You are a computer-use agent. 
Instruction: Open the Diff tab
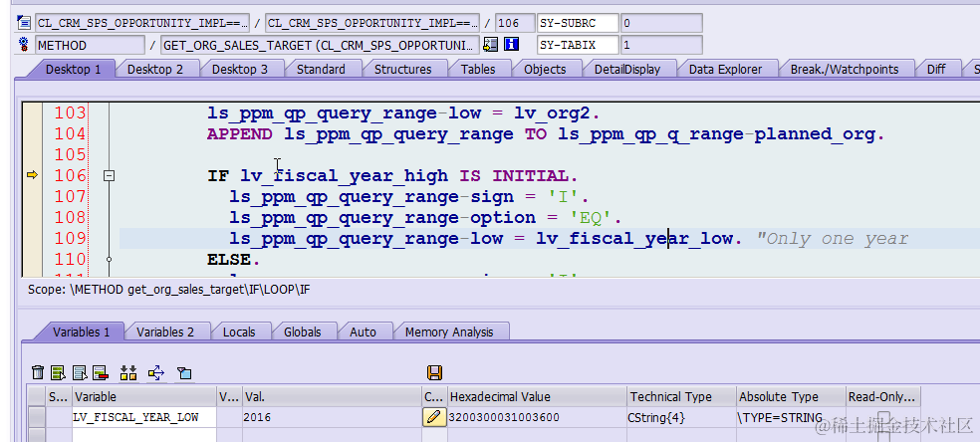click(x=935, y=70)
